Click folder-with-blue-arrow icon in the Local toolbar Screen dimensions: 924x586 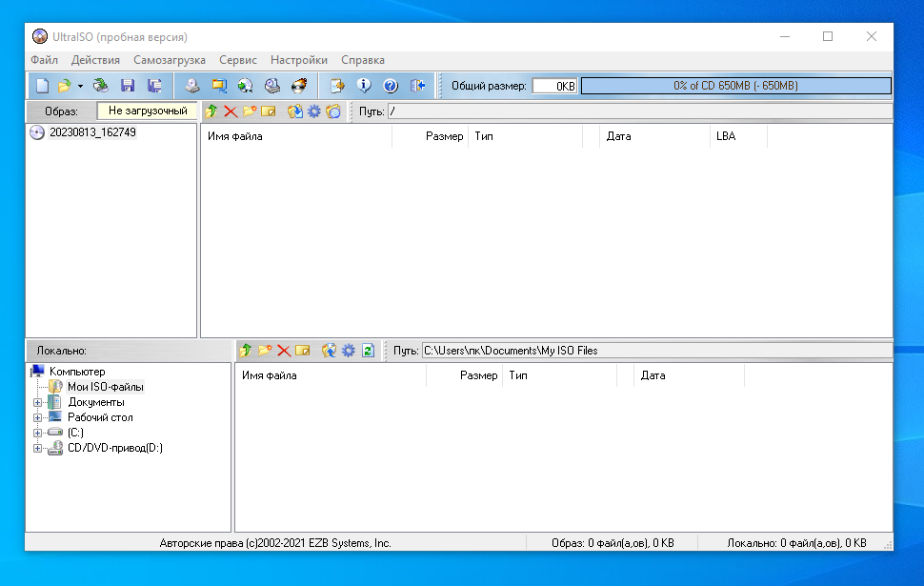[x=329, y=351]
